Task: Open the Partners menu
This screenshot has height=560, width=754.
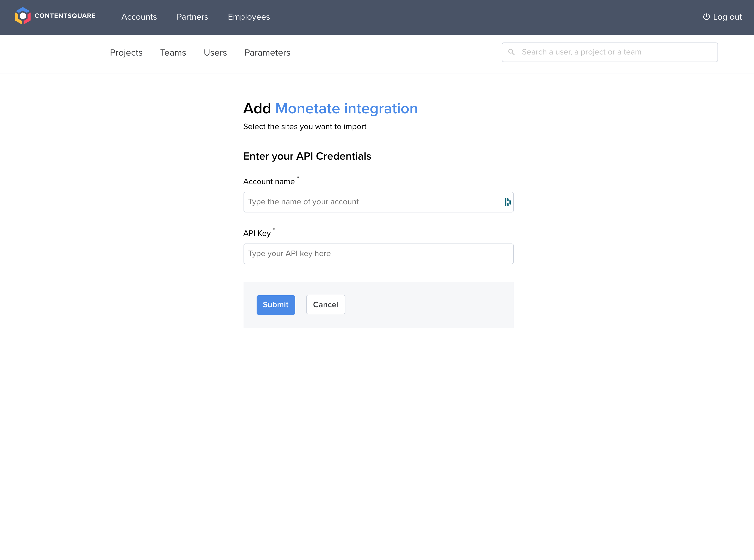Action: coord(192,17)
